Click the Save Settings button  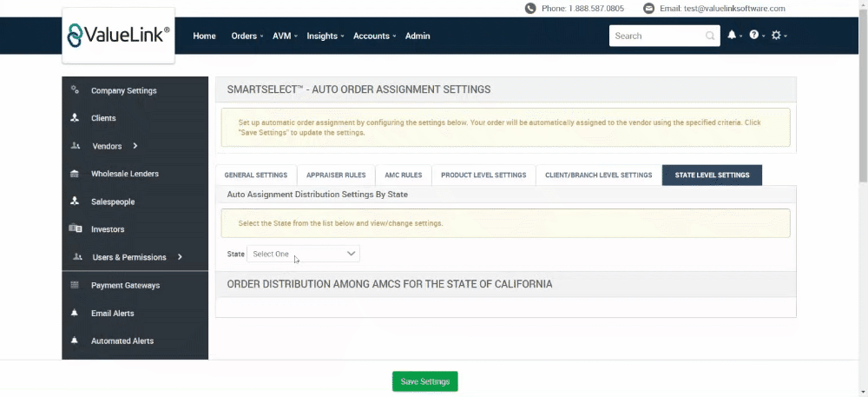click(425, 381)
